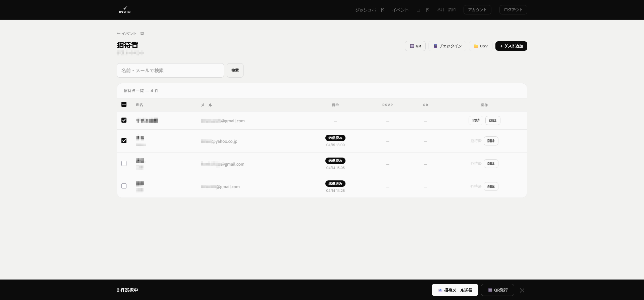Open the QR button with square icon
This screenshot has height=300, width=644.
tap(415, 46)
